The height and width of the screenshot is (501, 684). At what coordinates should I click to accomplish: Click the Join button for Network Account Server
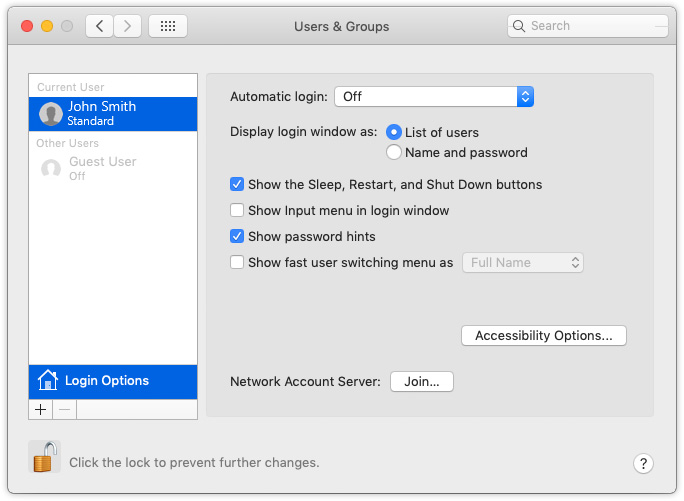coord(421,381)
